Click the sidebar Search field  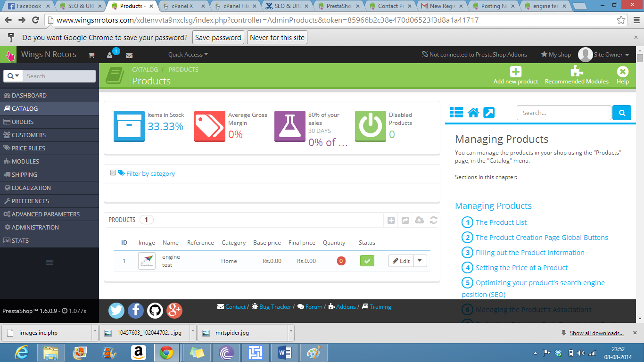click(58, 76)
